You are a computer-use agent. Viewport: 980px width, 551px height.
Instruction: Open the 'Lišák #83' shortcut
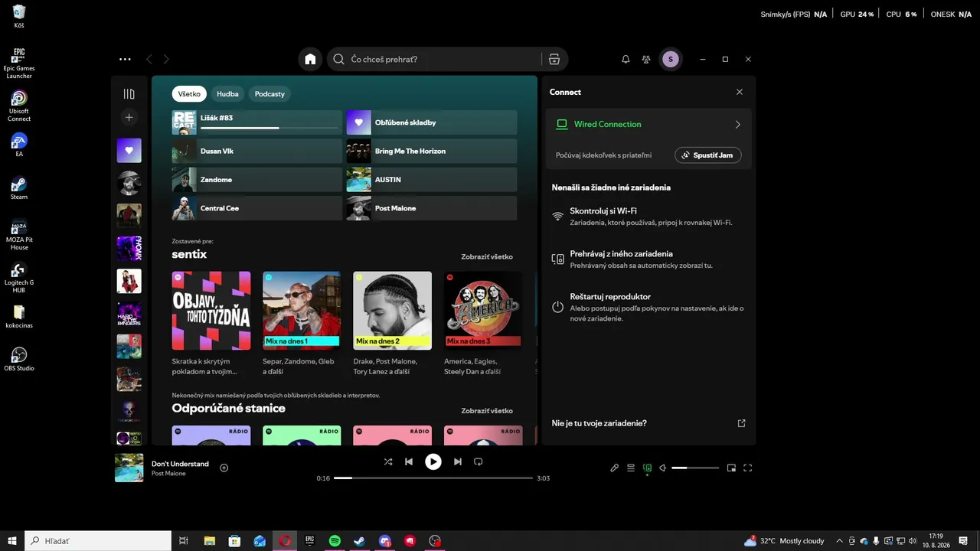pos(257,122)
